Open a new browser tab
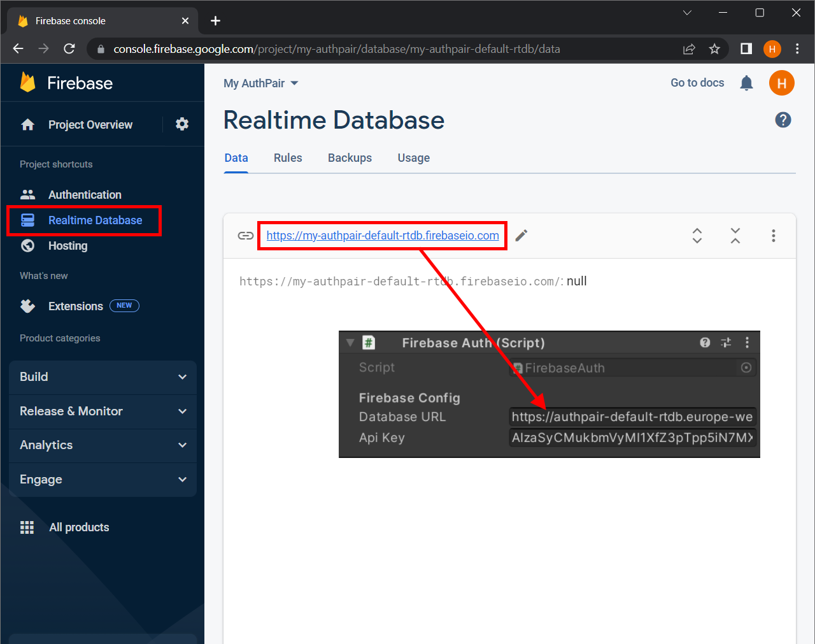 pos(215,21)
